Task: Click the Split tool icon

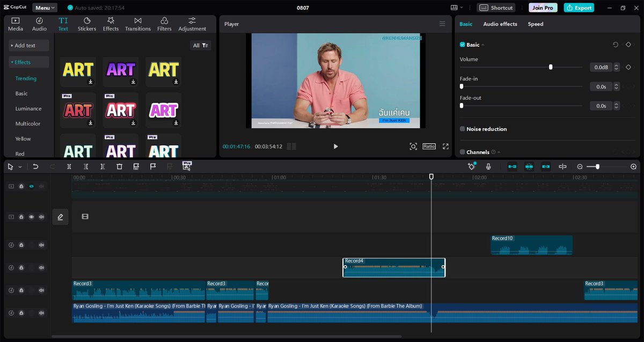Action: (69, 167)
